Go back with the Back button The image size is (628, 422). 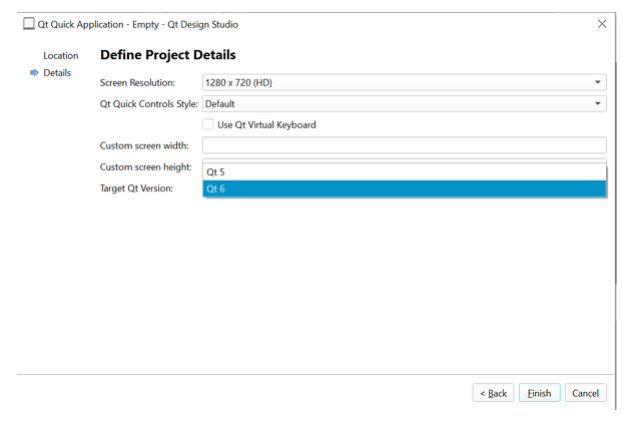click(493, 393)
